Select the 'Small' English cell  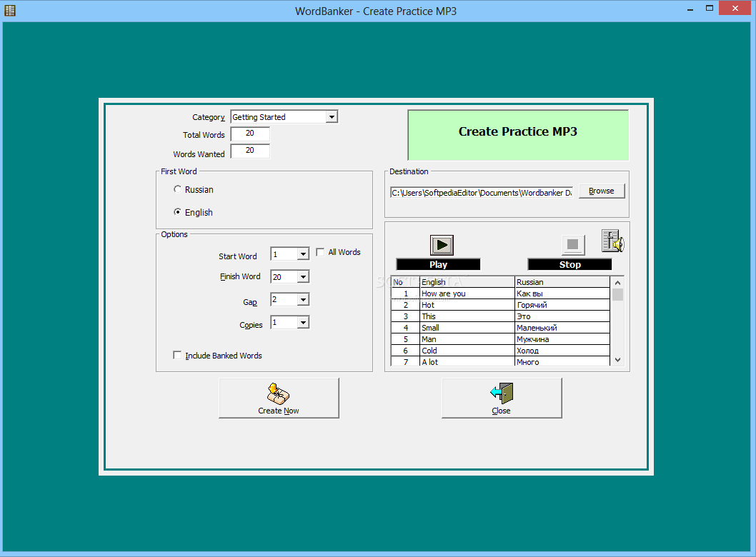467,328
